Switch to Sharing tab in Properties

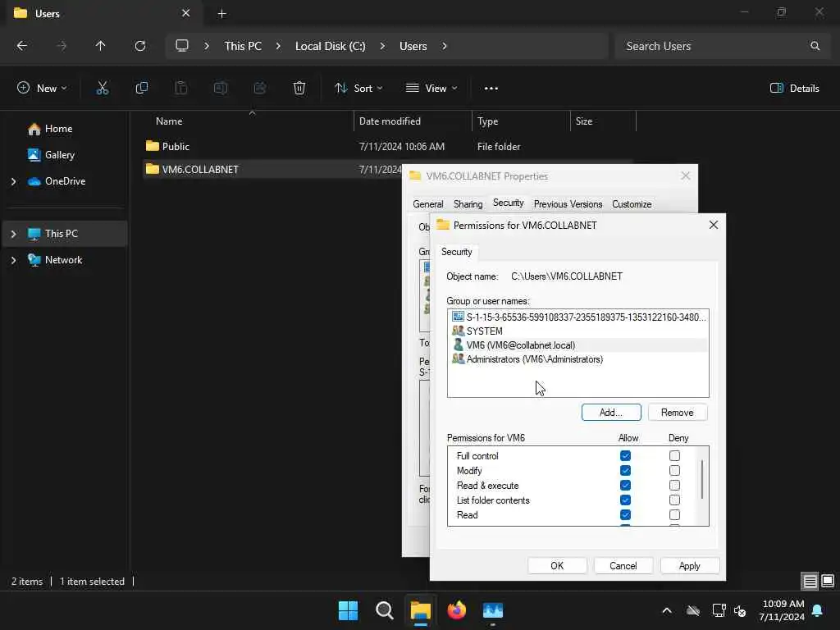point(468,204)
